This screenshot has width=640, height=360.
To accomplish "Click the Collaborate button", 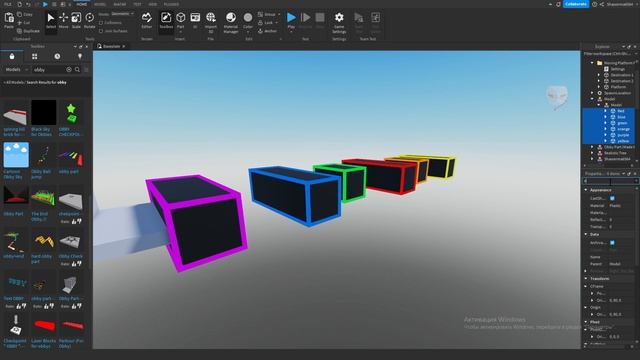I will pos(576,4).
